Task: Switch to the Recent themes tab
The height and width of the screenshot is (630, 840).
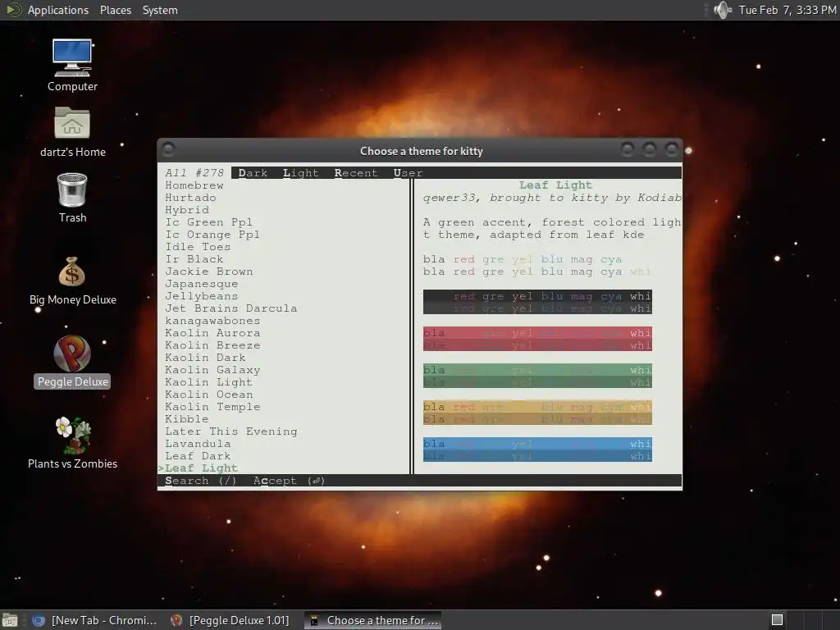Action: pos(356,173)
